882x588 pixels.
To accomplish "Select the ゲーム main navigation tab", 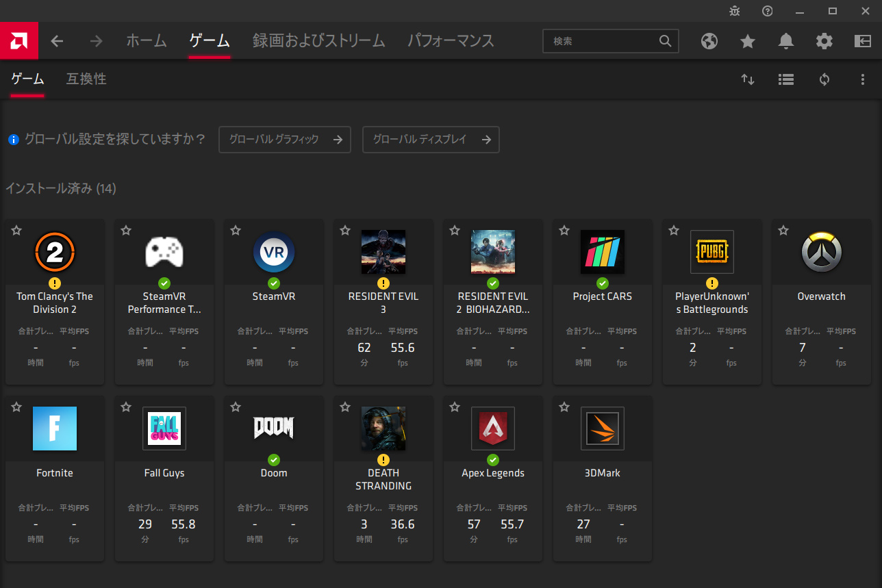I will point(210,41).
